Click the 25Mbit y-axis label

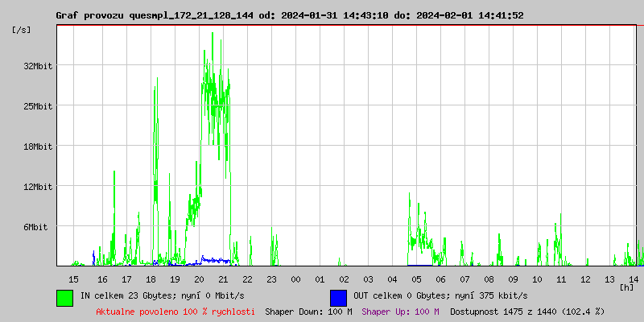tap(37, 106)
